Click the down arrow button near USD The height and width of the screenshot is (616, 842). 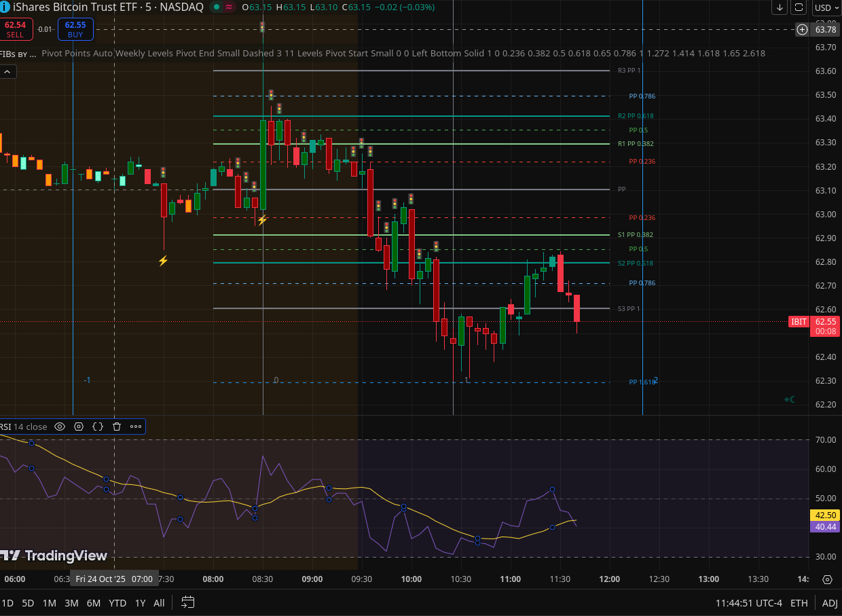[x=780, y=7]
